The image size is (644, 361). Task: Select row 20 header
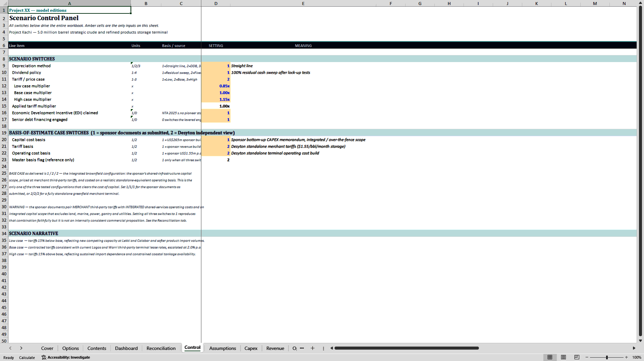pyautogui.click(x=4, y=140)
